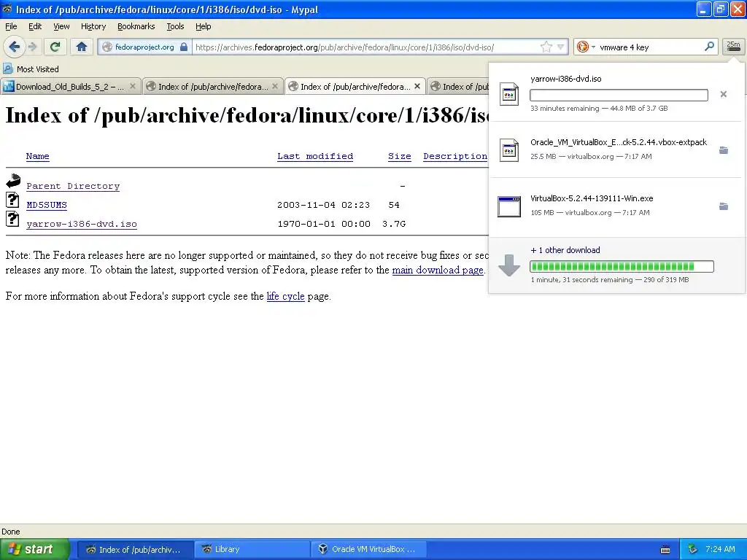Open the address bar history dropdown arrow
Image resolution: width=747 pixels, height=560 pixels.
coord(561,47)
